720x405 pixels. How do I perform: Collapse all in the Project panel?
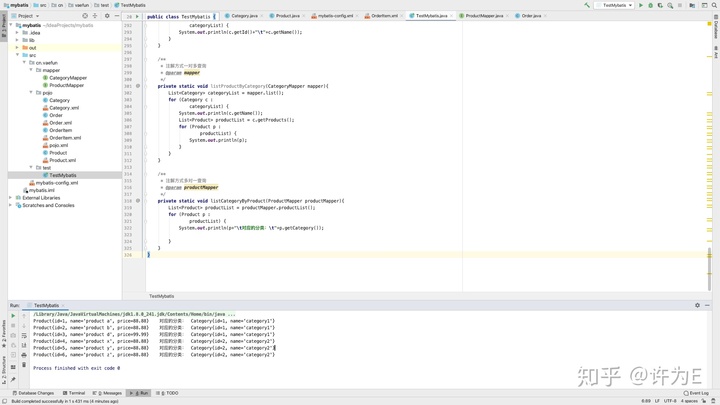(95, 16)
